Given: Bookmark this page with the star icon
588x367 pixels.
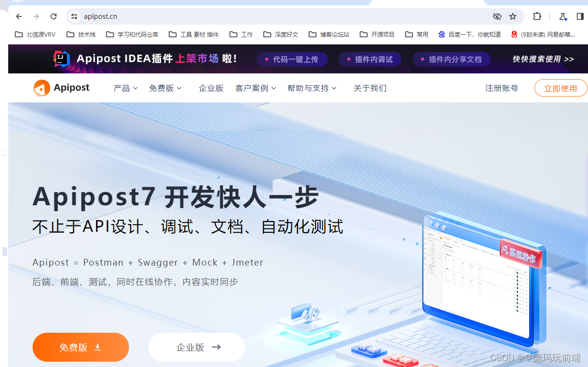Looking at the screenshot, I should coord(513,16).
